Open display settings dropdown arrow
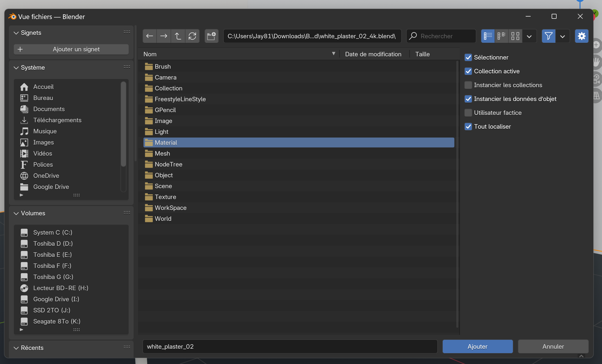Viewport: 602px width, 364px height. click(529, 36)
